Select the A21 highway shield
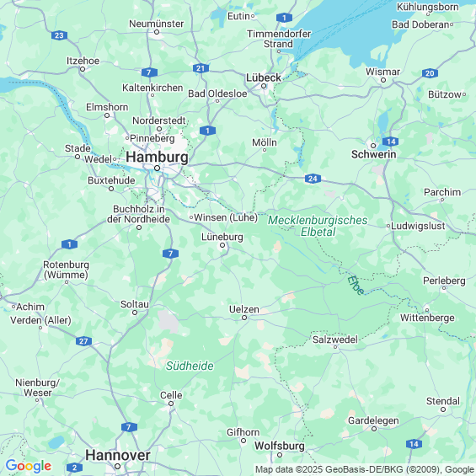This screenshot has width=476, height=476. [x=201, y=68]
